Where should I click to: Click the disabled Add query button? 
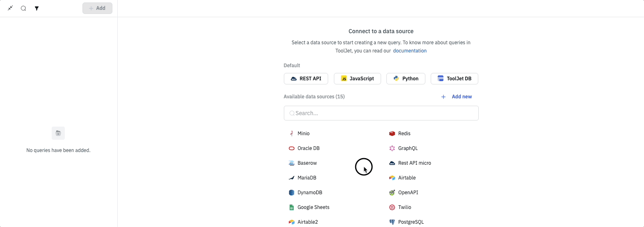pyautogui.click(x=97, y=8)
